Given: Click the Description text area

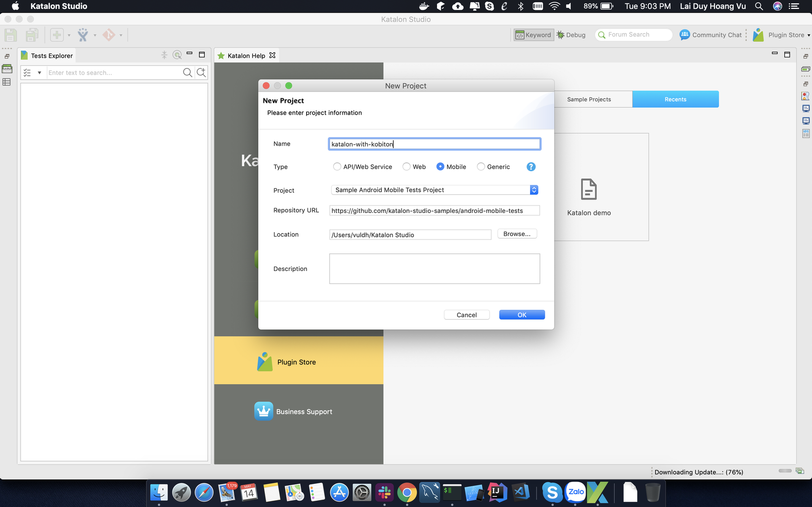Looking at the screenshot, I should [x=435, y=268].
